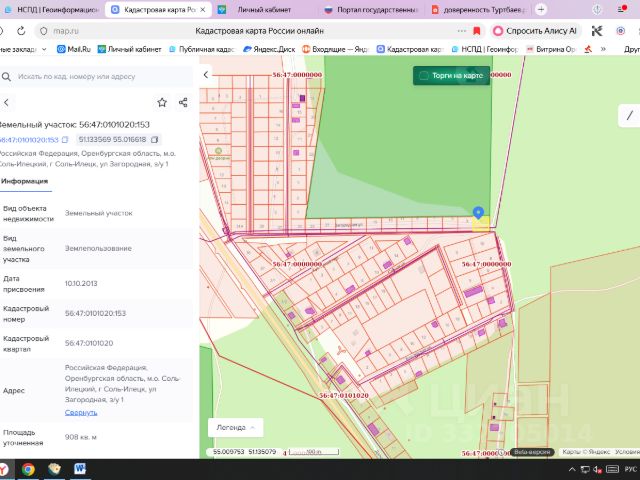640x480 pixels.
Task: Open the touch keyboard tray icon
Action: (612, 469)
